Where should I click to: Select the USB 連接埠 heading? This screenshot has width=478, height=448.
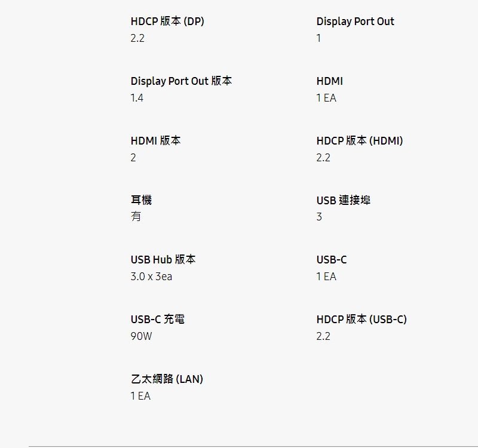pyautogui.click(x=343, y=200)
